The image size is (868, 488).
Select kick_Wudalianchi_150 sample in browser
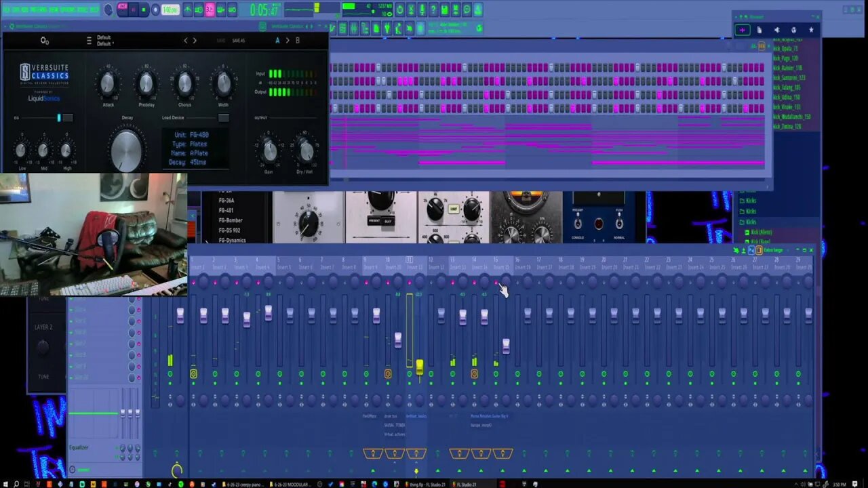point(791,117)
